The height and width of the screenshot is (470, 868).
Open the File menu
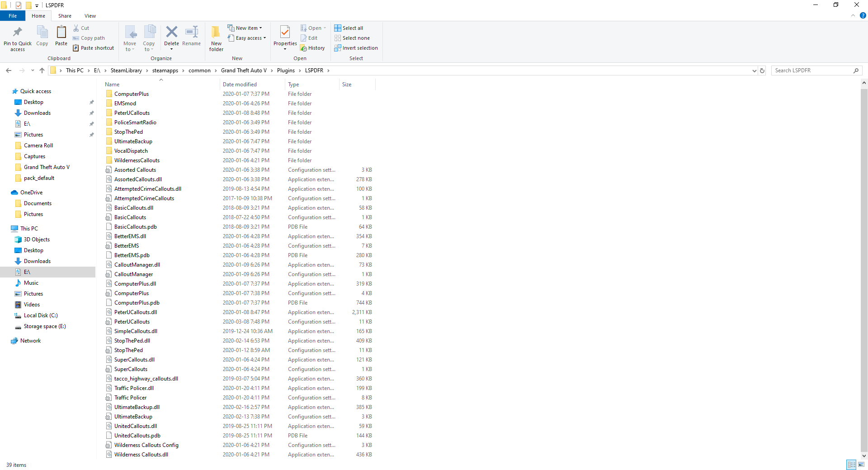[x=13, y=16]
